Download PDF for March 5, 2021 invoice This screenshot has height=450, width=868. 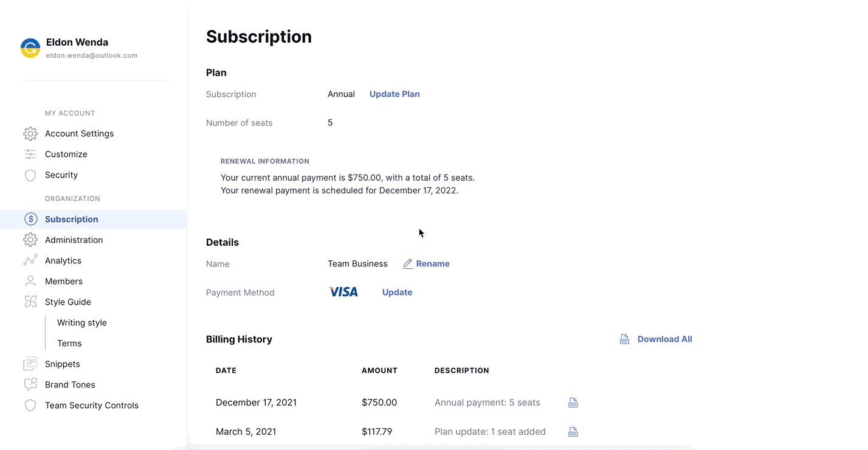click(x=573, y=432)
